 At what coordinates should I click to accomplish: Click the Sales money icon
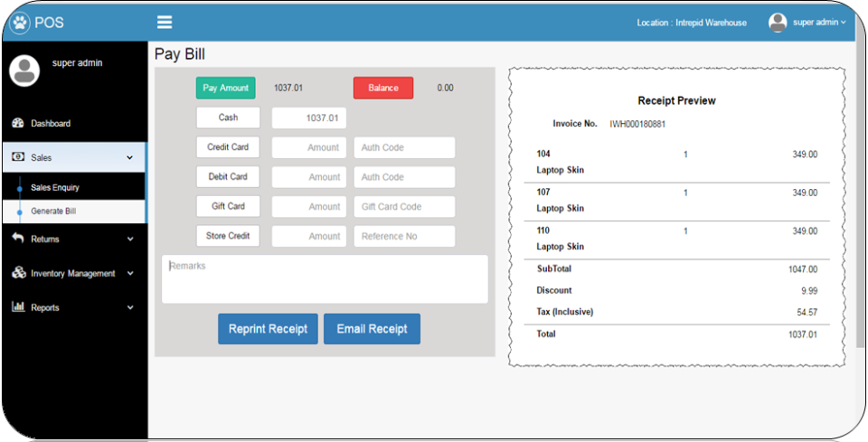(18, 157)
